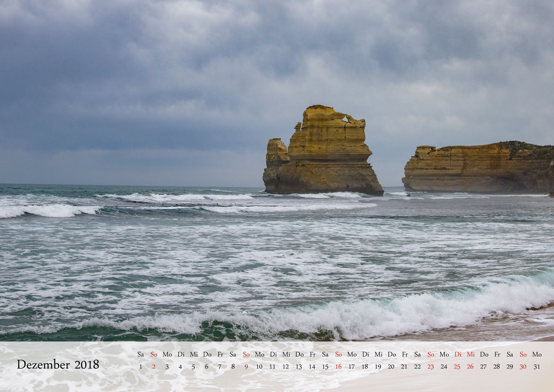Click the 'Mo' label above date 31
554x392 pixels.
coord(537,354)
